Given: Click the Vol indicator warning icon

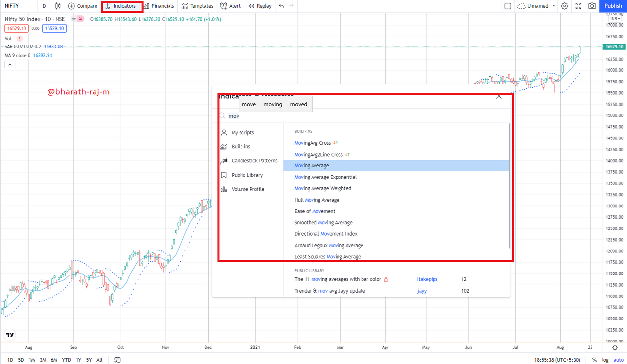Looking at the screenshot, I should coord(20,38).
